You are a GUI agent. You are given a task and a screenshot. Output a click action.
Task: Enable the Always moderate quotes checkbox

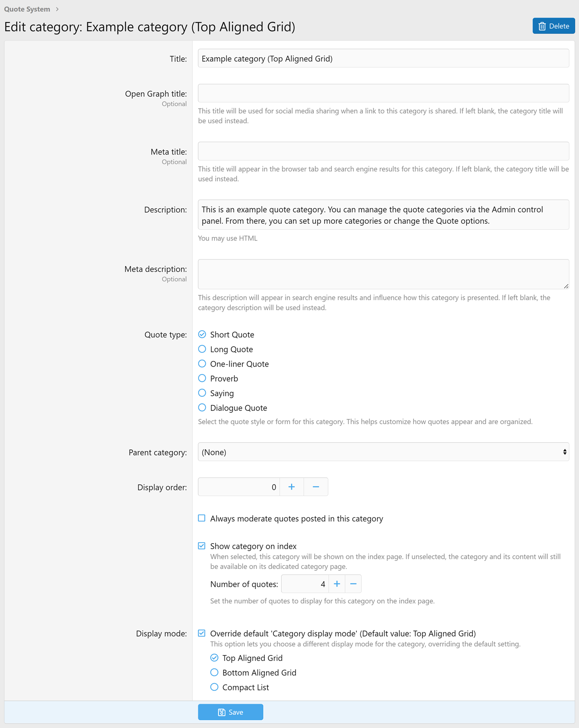(202, 518)
